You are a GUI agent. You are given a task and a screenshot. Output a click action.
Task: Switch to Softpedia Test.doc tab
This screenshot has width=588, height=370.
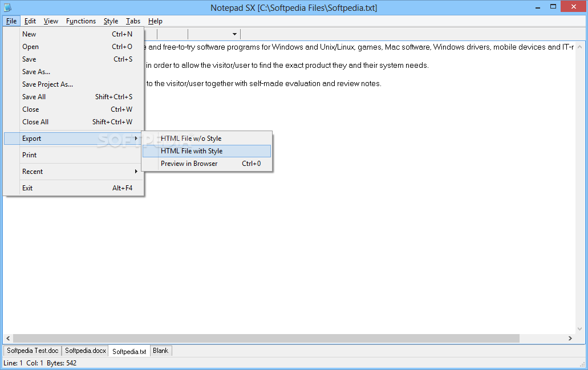tap(33, 351)
